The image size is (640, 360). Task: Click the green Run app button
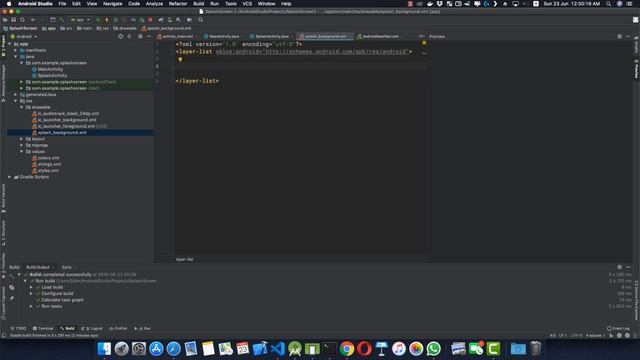[x=98, y=20]
